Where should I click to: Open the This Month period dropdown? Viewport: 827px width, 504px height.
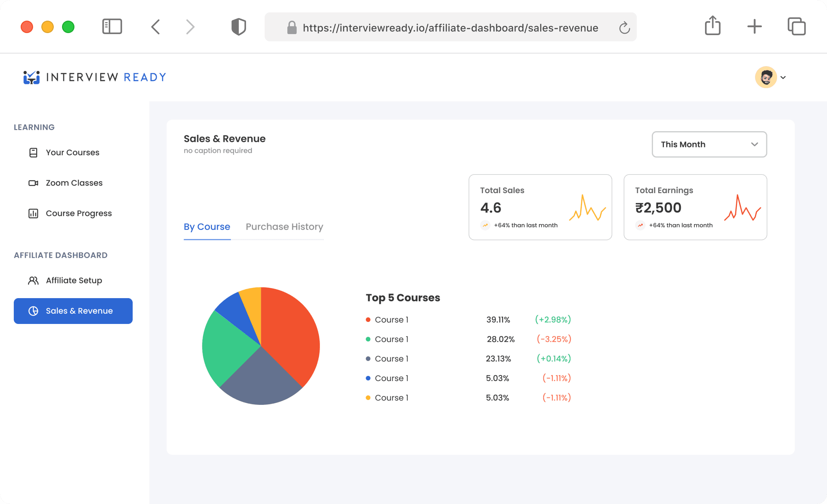(709, 144)
